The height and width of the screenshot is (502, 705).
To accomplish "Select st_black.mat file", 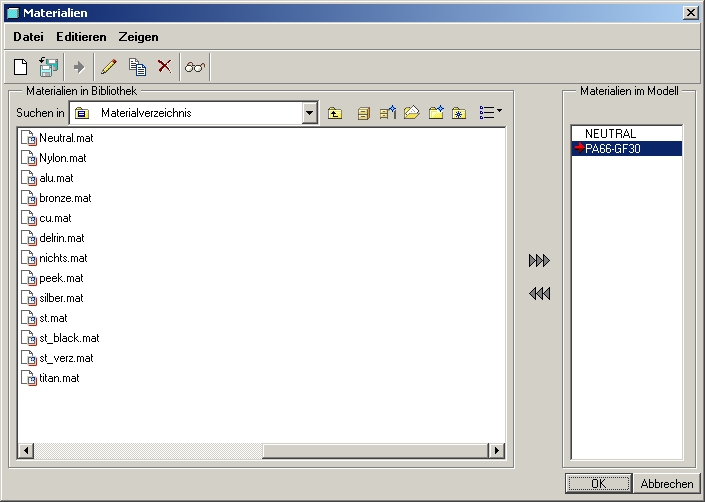I will pyautogui.click(x=60, y=338).
